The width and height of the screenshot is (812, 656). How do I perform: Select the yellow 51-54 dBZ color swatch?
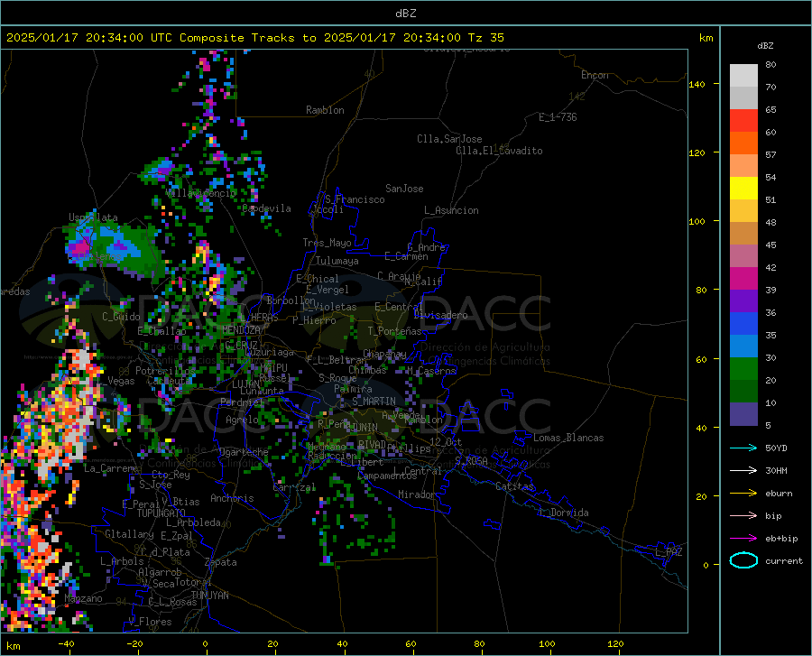tap(743, 189)
